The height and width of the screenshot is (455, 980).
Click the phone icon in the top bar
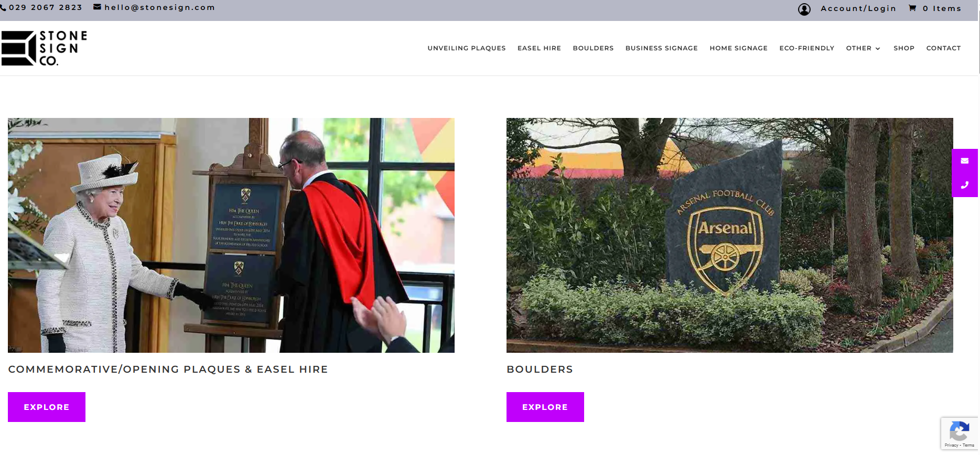tap(3, 8)
